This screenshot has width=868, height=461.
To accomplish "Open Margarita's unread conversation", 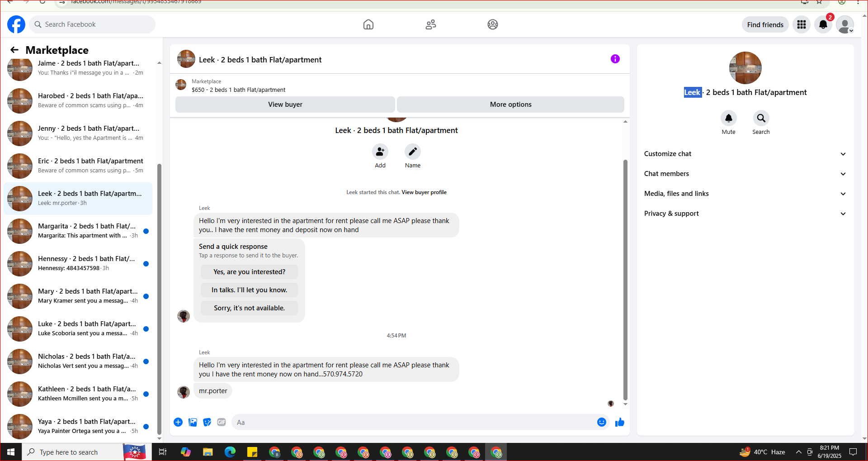I will click(78, 231).
